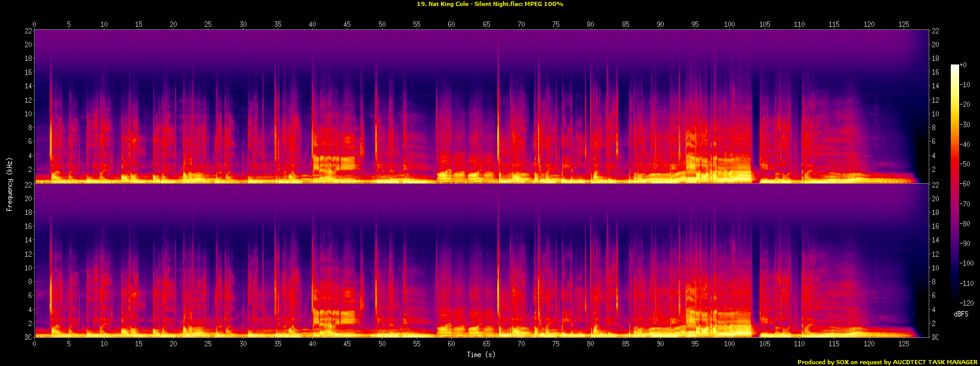Click the "0" tick on the bottom time axis

[x=35, y=344]
